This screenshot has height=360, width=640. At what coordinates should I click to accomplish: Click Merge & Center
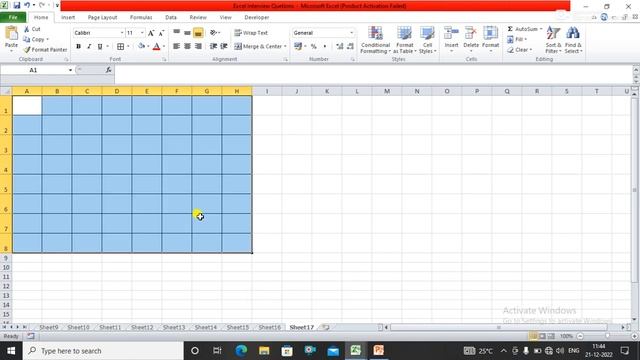[x=258, y=47]
